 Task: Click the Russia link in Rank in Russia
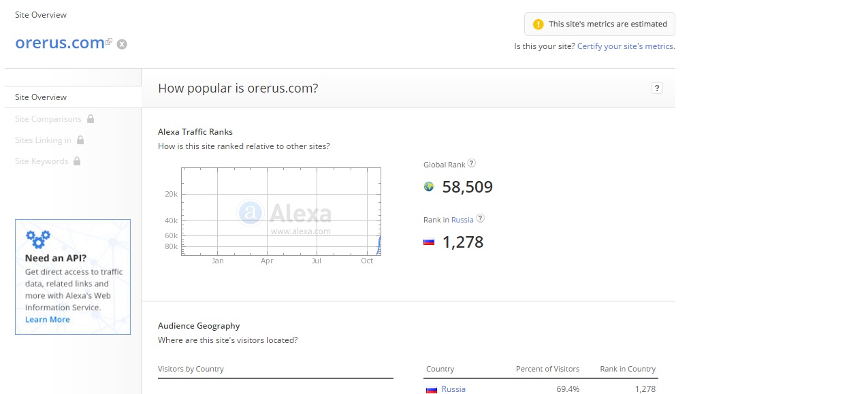coord(462,220)
